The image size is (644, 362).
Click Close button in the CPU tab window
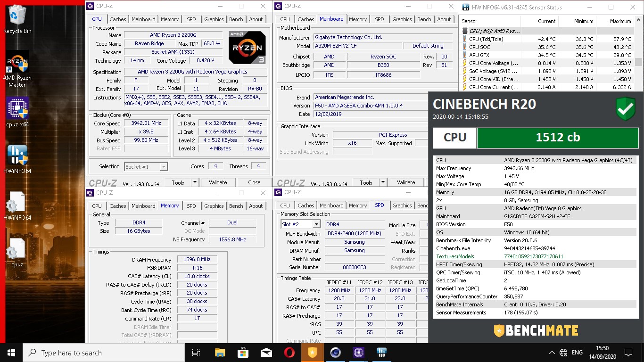coord(254,182)
